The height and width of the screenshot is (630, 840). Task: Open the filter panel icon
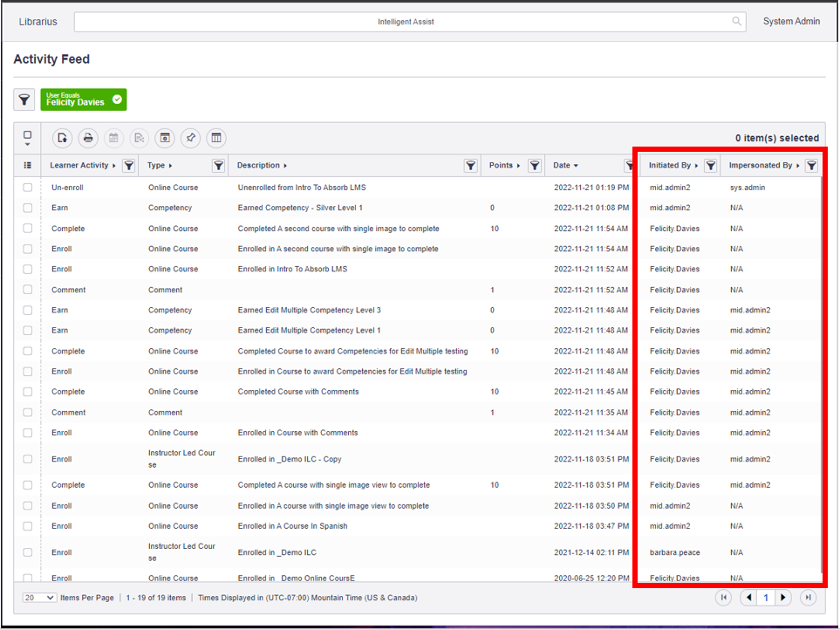click(24, 99)
